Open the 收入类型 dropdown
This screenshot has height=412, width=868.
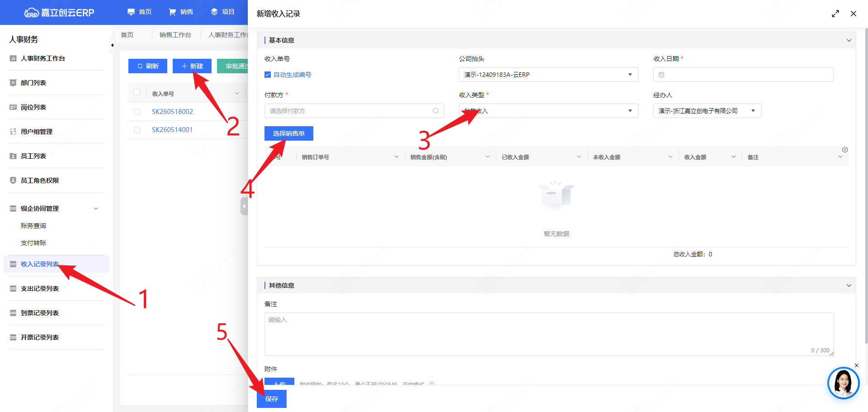click(x=548, y=111)
